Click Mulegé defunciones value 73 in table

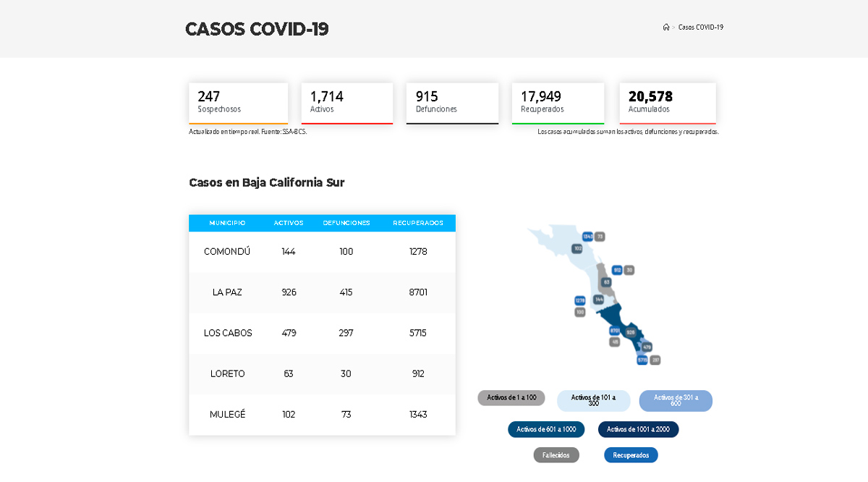click(346, 414)
